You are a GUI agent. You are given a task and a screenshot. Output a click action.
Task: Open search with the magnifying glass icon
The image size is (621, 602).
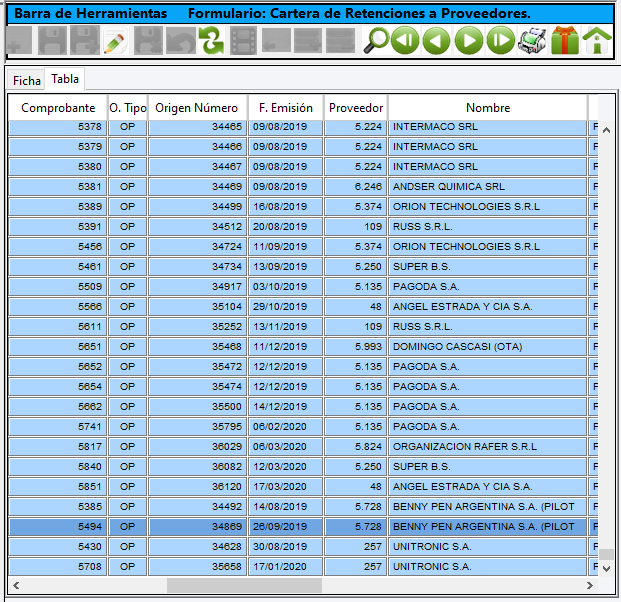[x=376, y=40]
